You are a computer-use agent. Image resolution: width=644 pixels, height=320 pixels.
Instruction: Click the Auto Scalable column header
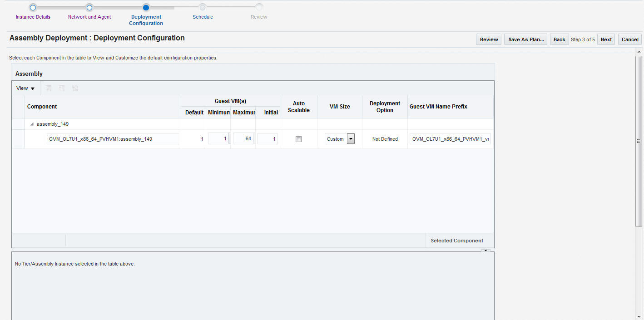299,107
